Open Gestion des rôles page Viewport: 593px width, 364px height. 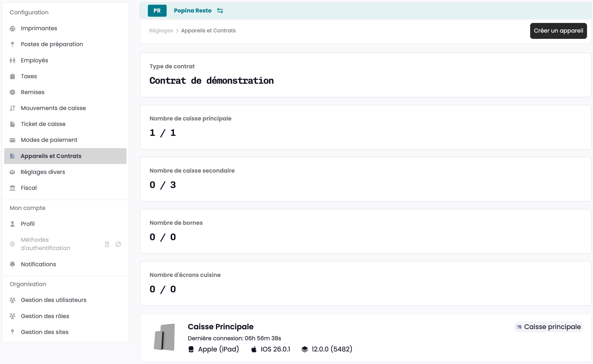pyautogui.click(x=45, y=316)
